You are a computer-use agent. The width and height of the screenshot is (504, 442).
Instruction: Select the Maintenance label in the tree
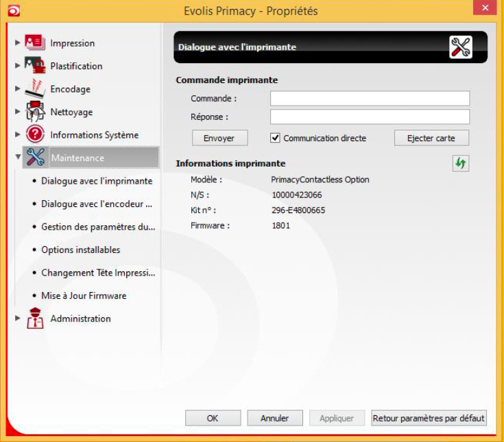click(x=77, y=158)
